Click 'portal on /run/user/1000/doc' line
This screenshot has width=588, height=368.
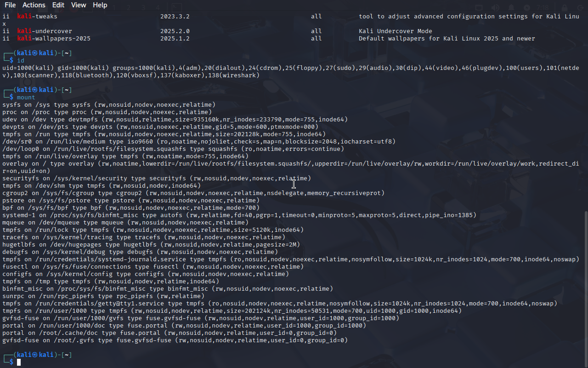pos(184,325)
